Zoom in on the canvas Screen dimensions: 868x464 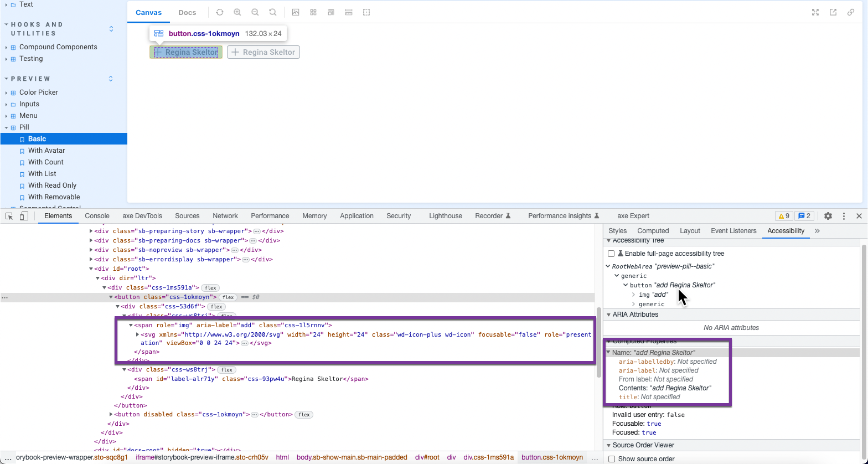pyautogui.click(x=237, y=12)
